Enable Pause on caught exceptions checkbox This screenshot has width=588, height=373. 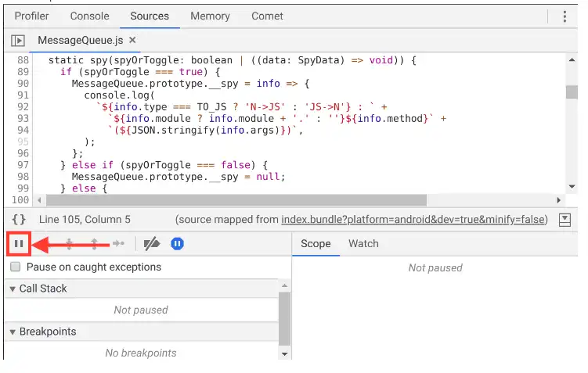16,267
